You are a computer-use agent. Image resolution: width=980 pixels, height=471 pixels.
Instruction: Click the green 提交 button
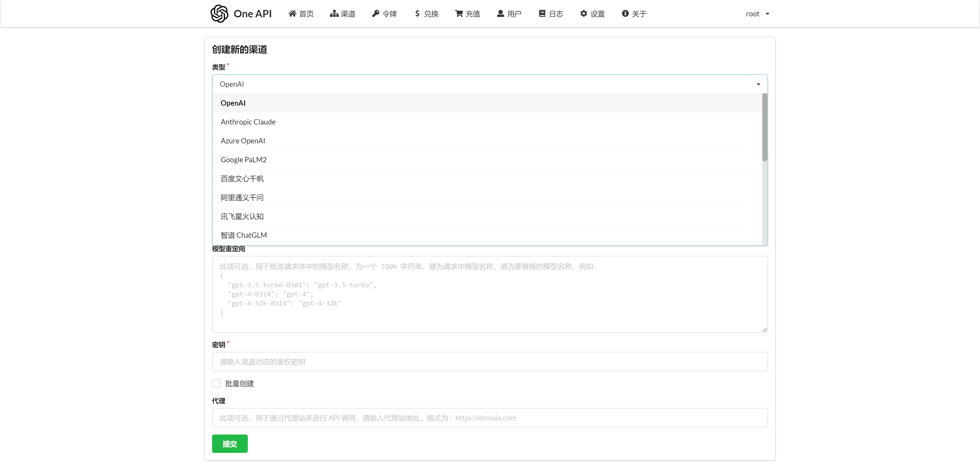tap(230, 444)
